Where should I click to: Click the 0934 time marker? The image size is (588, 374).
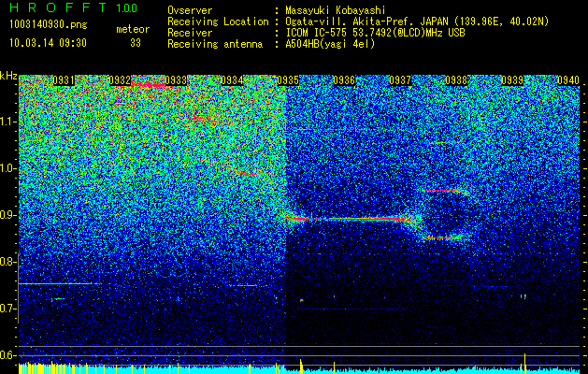pos(232,80)
